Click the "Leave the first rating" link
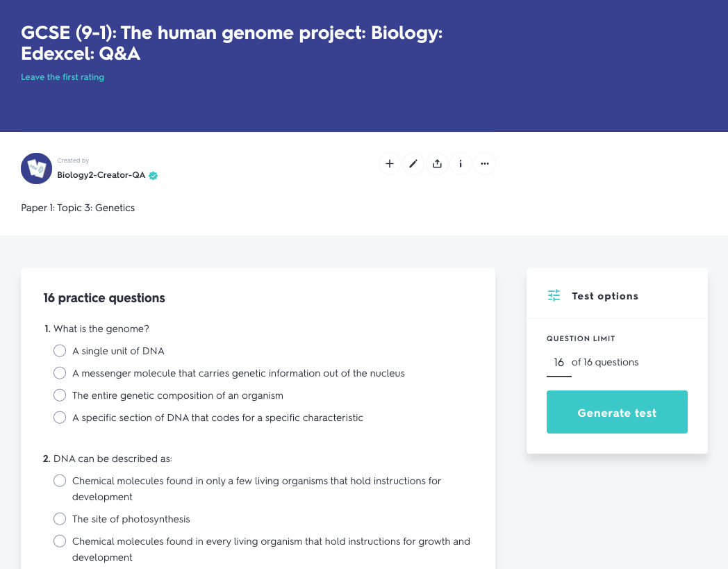Screen dimensions: 728x569 [x=63, y=77]
